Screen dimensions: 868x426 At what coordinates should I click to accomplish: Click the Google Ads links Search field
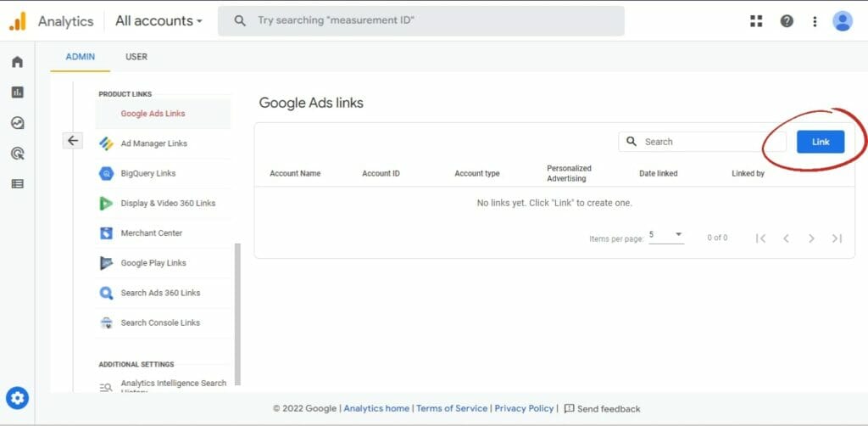(702, 142)
